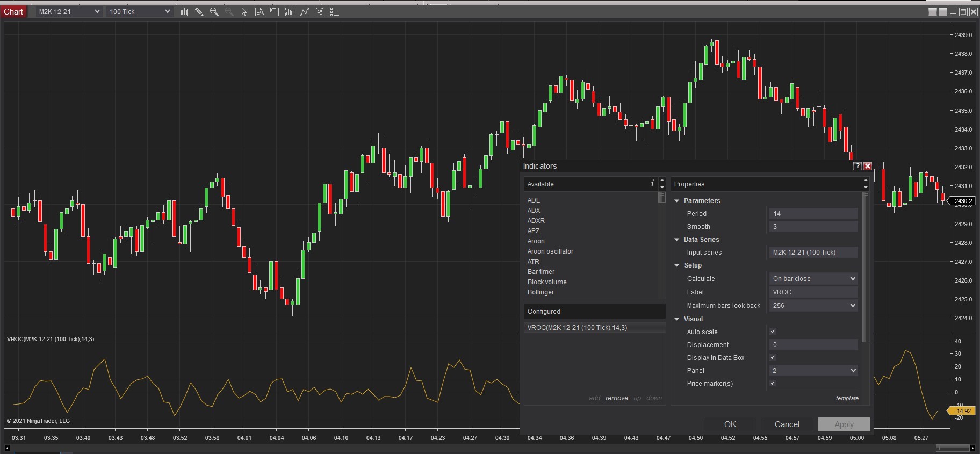Open the Calculate On bar close dropdown

coord(813,279)
